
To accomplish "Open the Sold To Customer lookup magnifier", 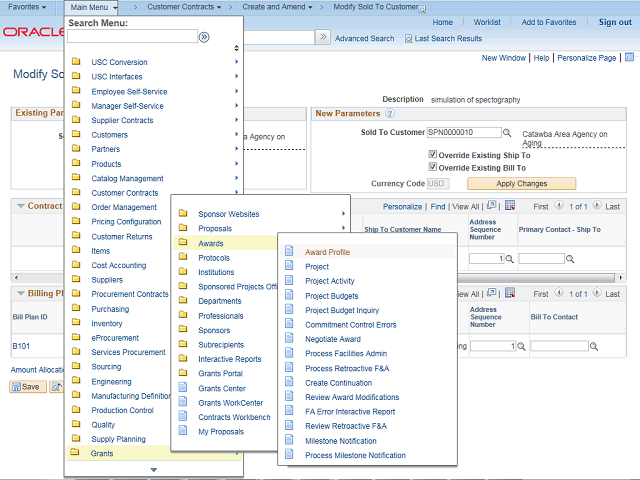I will (507, 132).
